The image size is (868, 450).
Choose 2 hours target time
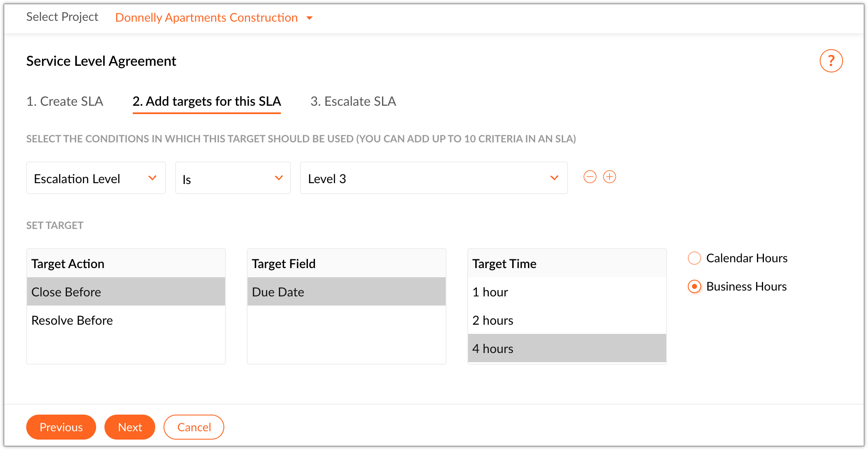[x=567, y=320]
